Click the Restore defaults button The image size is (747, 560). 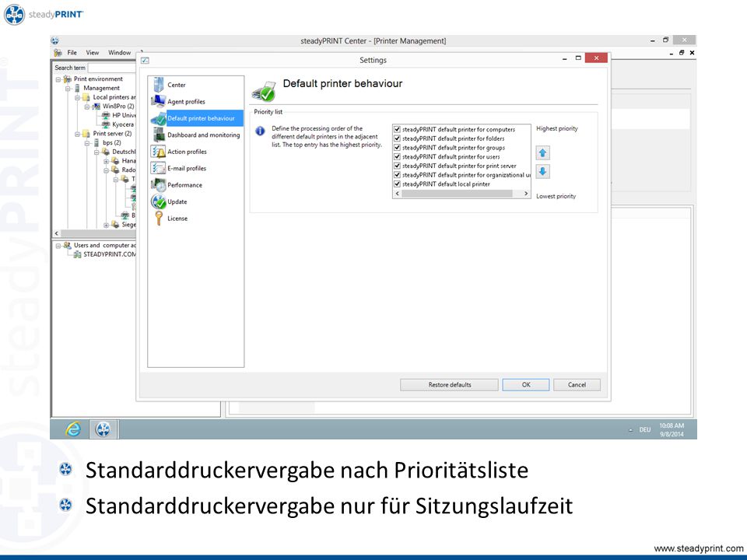coord(449,385)
